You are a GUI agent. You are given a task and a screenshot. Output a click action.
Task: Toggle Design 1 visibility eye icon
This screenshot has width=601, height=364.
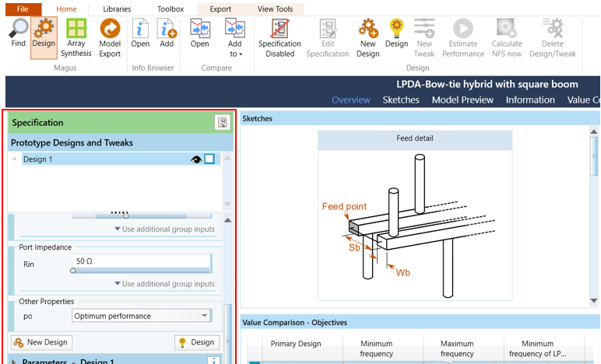[196, 159]
